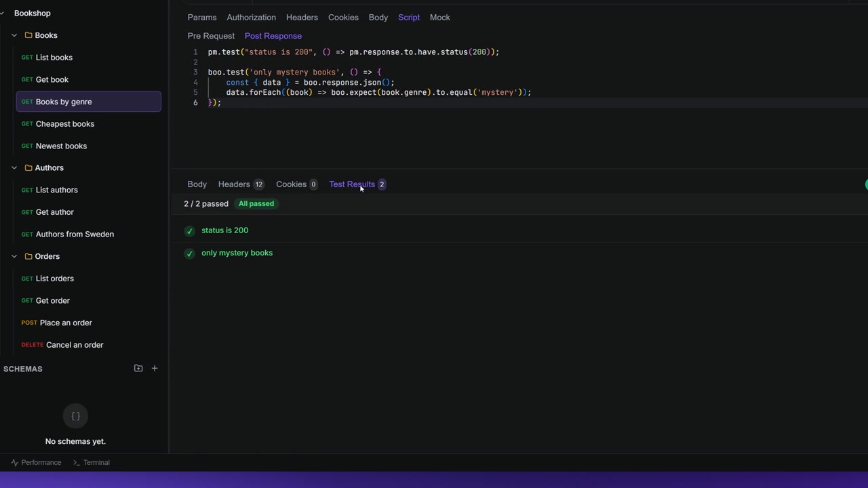Screen dimensions: 868x488
Task: Show the response Cookies tab with 0 count
Action: pyautogui.click(x=297, y=184)
